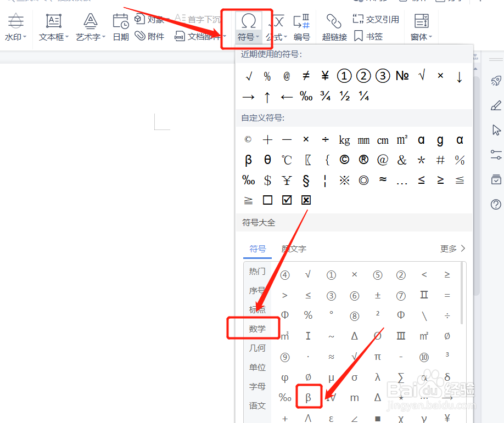Open the WordArt (艺术字) gallery
Image resolution: width=504 pixels, height=423 pixels.
point(91,27)
